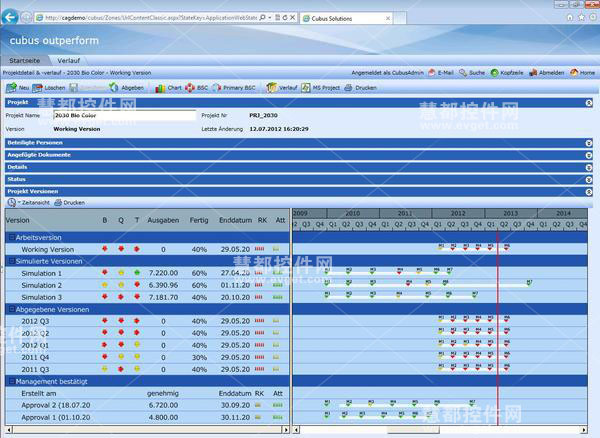Viewport: 600px width, 438px height.
Task: Click the red today line in the Gantt
Action: tap(498, 327)
